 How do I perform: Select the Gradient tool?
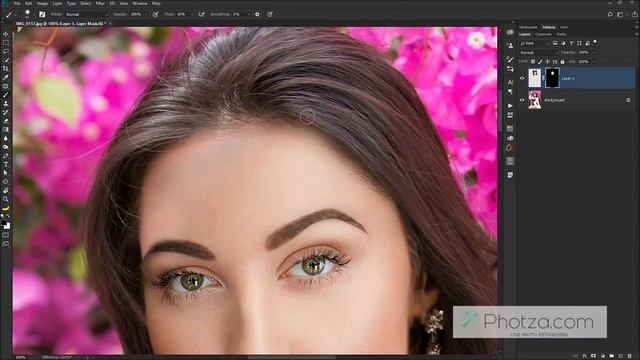point(6,129)
